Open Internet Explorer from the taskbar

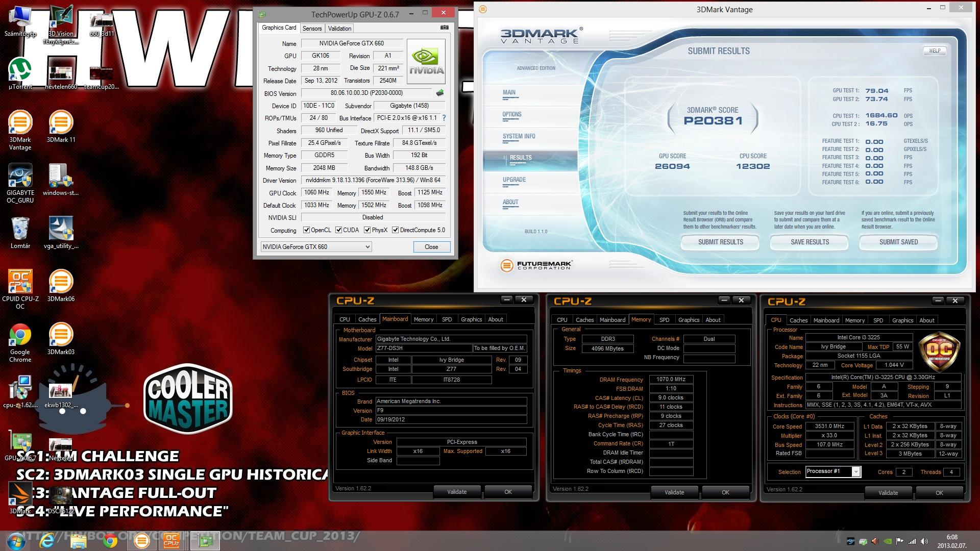[x=47, y=541]
